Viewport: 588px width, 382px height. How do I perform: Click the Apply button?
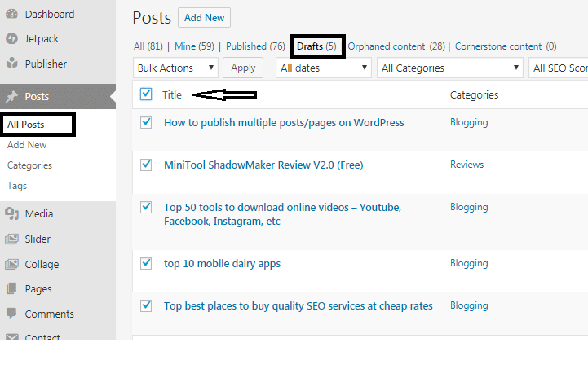click(x=243, y=68)
